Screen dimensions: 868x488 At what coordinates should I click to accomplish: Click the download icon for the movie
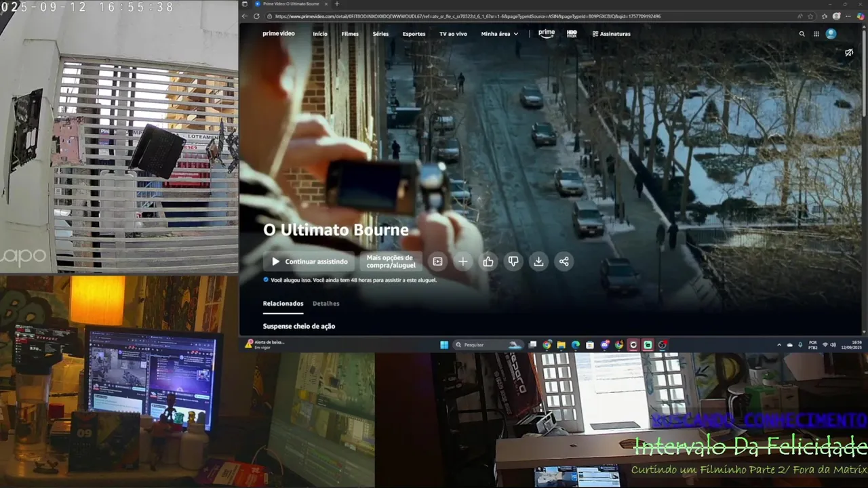click(x=538, y=262)
